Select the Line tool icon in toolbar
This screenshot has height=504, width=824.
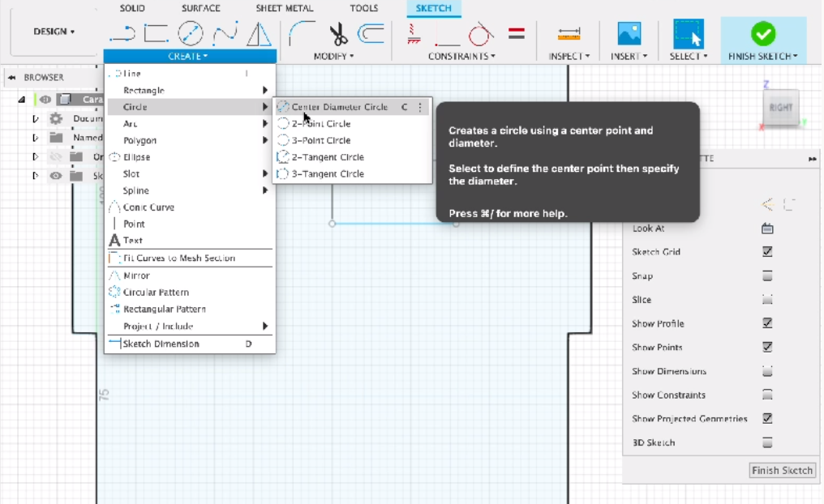tap(122, 34)
